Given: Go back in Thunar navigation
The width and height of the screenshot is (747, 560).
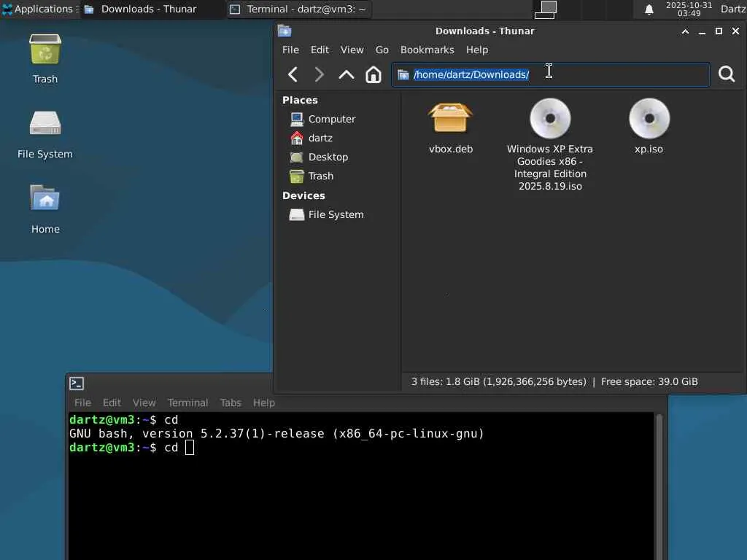Looking at the screenshot, I should pos(293,74).
